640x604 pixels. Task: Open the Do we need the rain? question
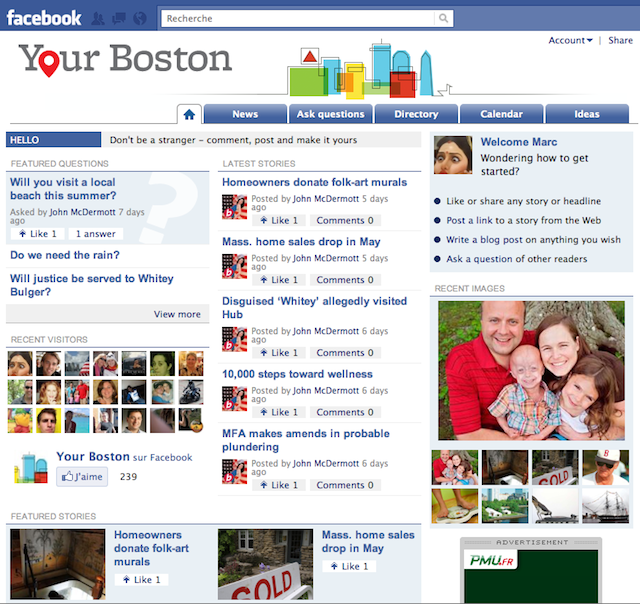click(65, 255)
